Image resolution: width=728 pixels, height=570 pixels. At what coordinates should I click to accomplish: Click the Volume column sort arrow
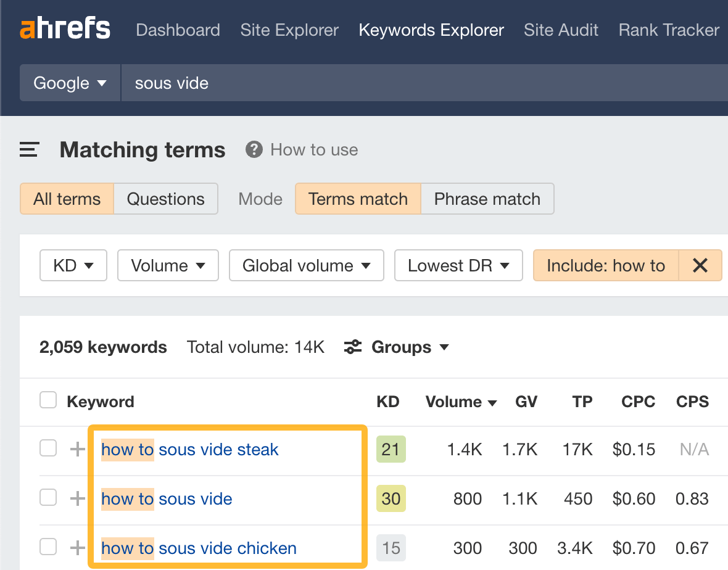pyautogui.click(x=493, y=402)
